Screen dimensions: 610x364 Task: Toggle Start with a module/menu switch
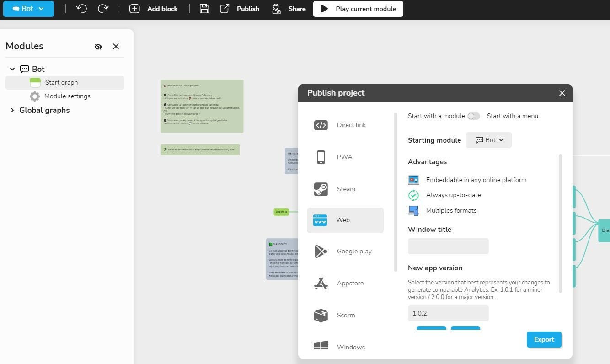(474, 116)
